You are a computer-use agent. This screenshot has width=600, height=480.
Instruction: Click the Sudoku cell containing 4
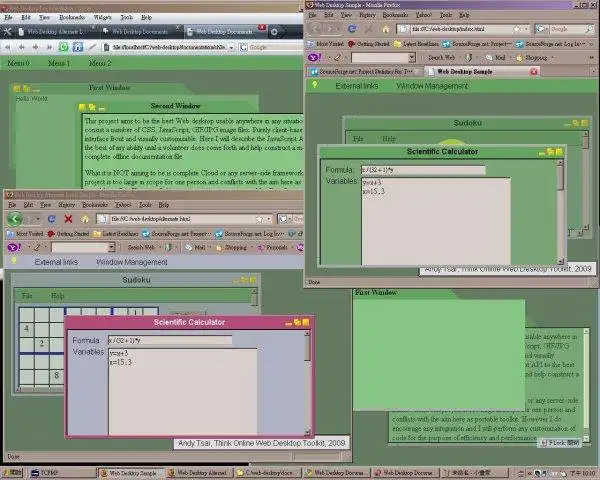tap(27, 329)
